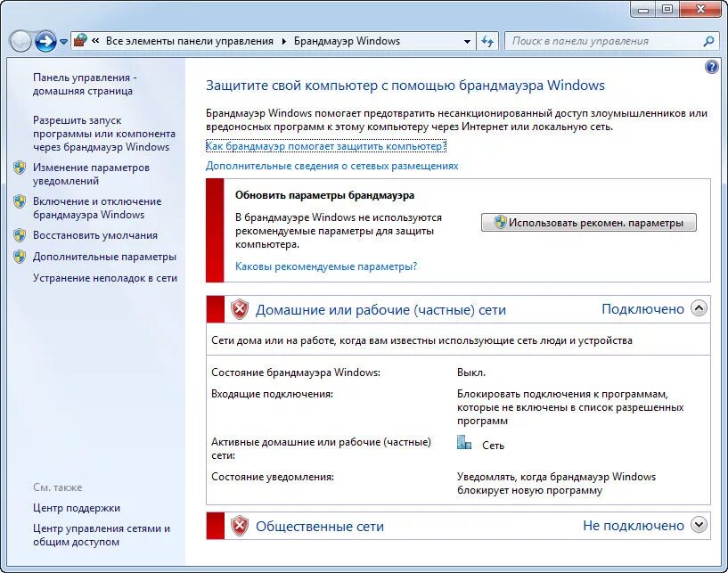Click 'Восстановить умолчания' link
The height and width of the screenshot is (573, 728).
pos(95,235)
